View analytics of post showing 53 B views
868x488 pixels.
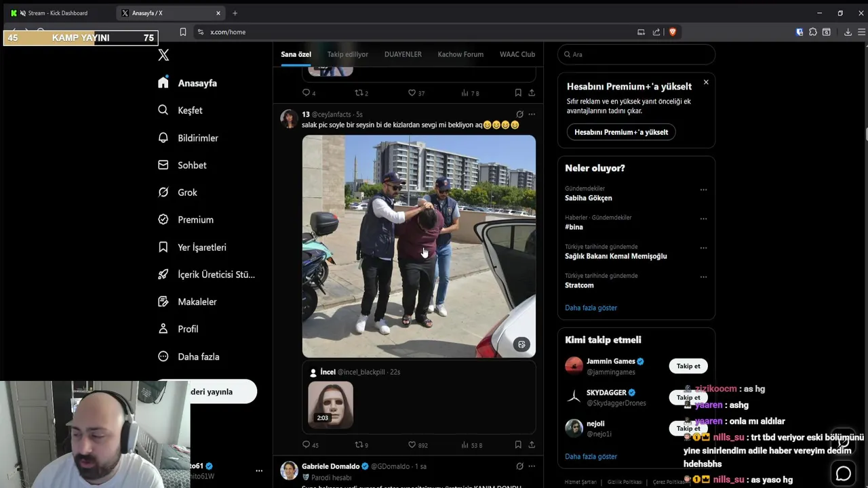471,445
